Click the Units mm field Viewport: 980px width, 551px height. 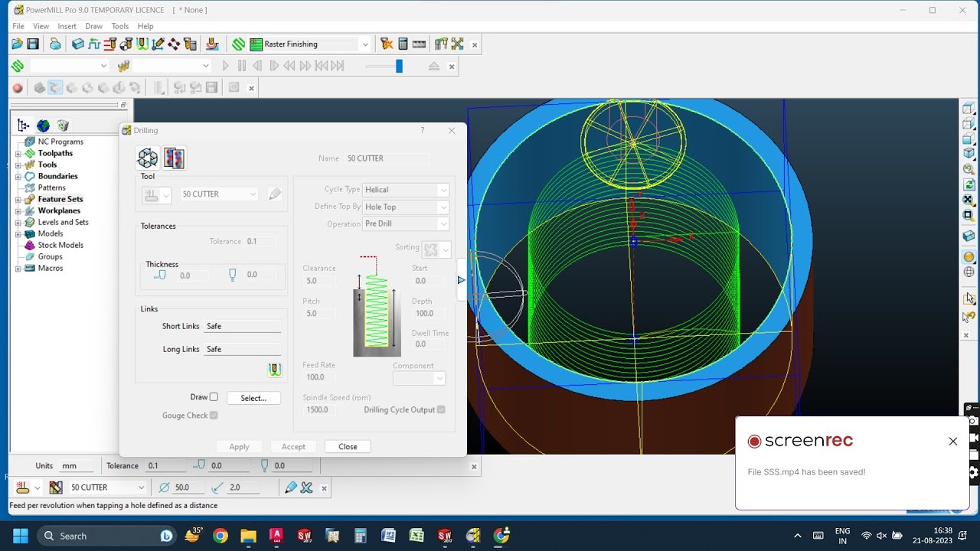[x=77, y=465]
